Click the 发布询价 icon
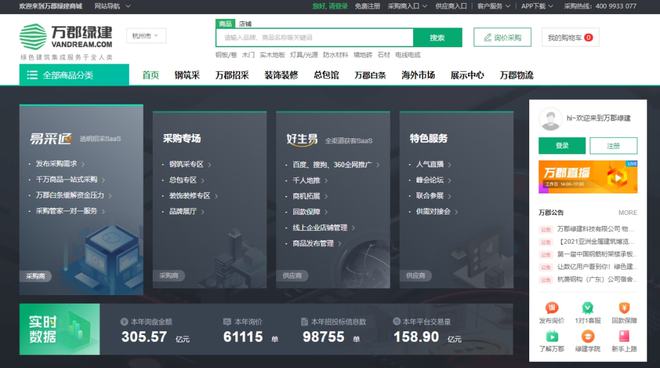The height and width of the screenshot is (368, 660). tap(551, 308)
